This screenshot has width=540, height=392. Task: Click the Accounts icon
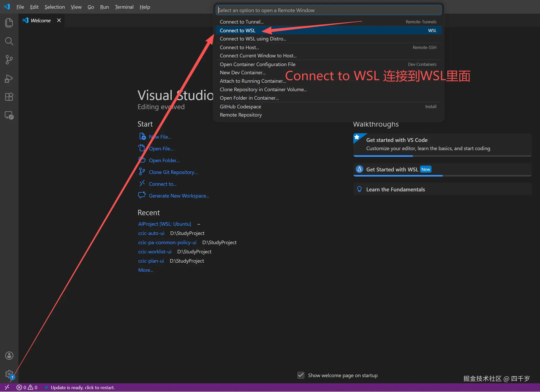9,356
